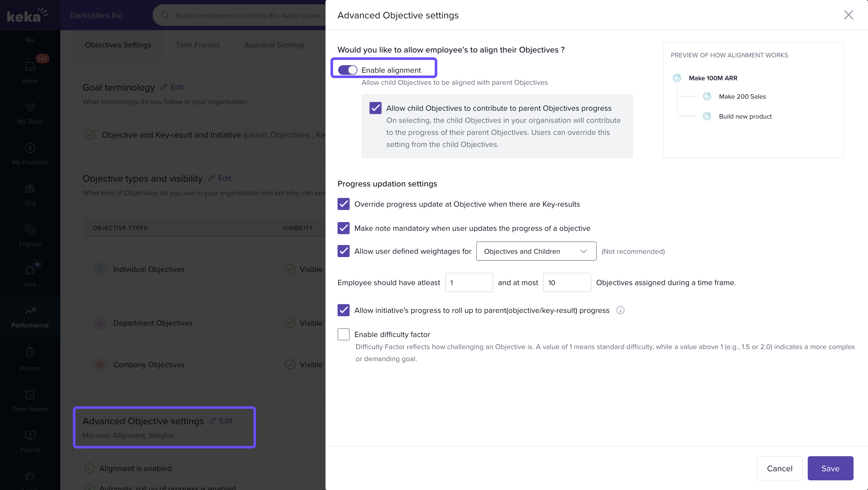Switch to the Approval Settings tab

274,45
